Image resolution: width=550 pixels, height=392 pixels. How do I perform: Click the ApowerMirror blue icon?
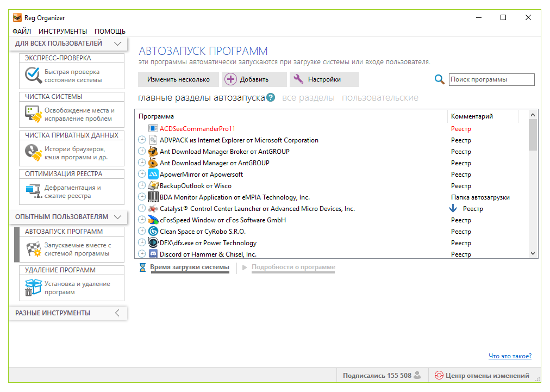tap(153, 174)
